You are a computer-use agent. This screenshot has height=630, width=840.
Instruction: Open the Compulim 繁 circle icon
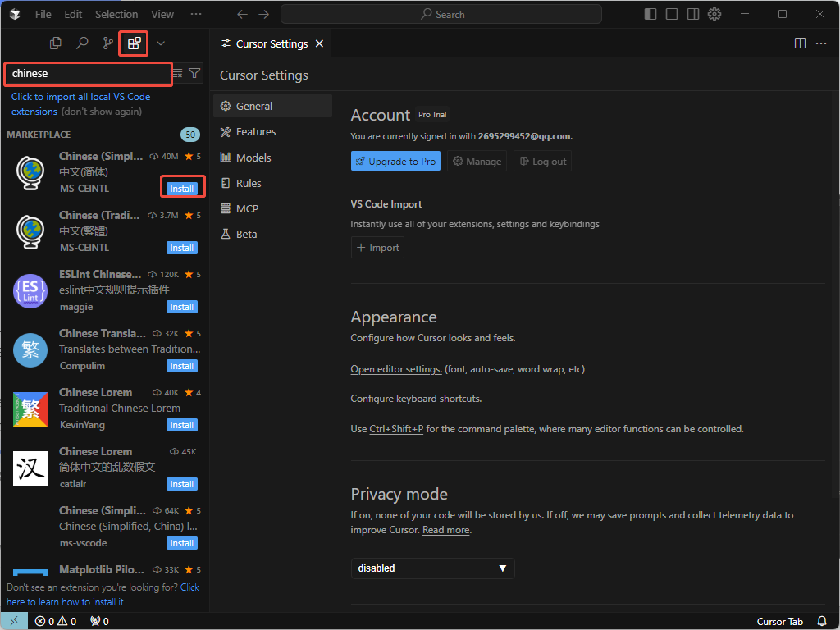pos(30,349)
